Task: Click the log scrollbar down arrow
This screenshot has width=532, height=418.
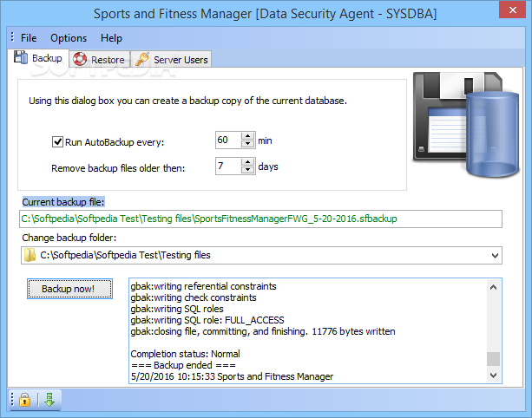Action: click(x=493, y=376)
